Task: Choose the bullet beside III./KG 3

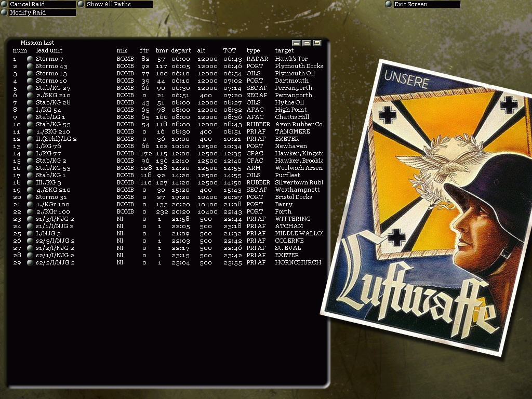Action: 30,182
